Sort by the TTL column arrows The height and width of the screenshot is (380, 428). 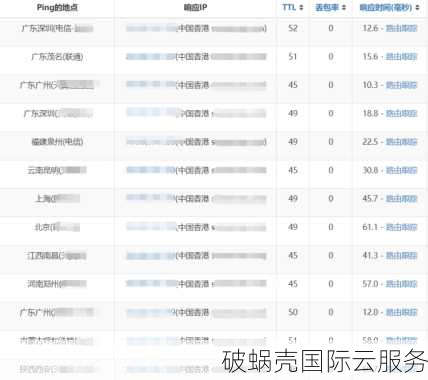pyautogui.click(x=301, y=7)
